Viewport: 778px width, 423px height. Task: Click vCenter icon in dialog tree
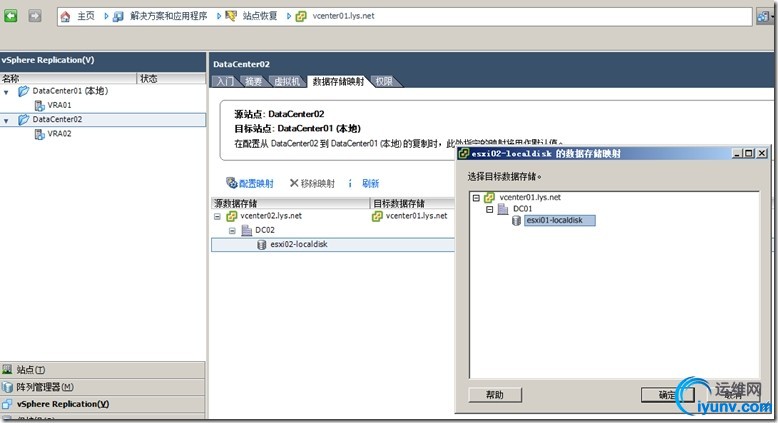[x=489, y=197]
